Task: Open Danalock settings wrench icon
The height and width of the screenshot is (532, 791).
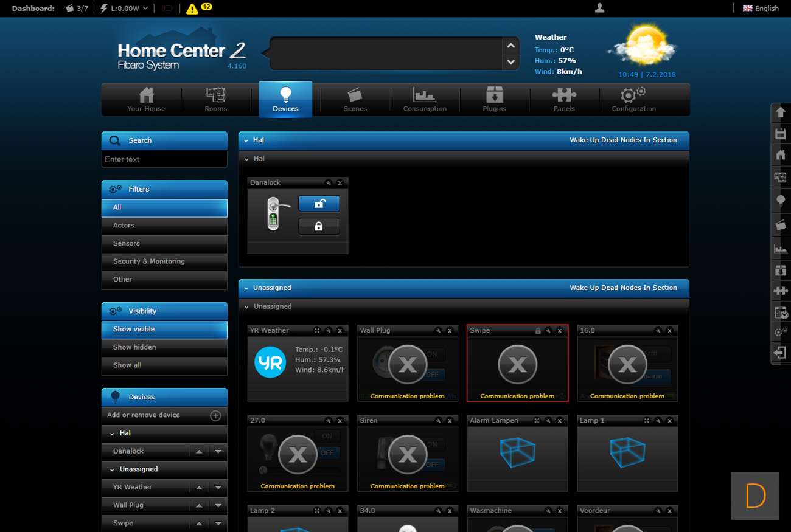Action: click(329, 182)
